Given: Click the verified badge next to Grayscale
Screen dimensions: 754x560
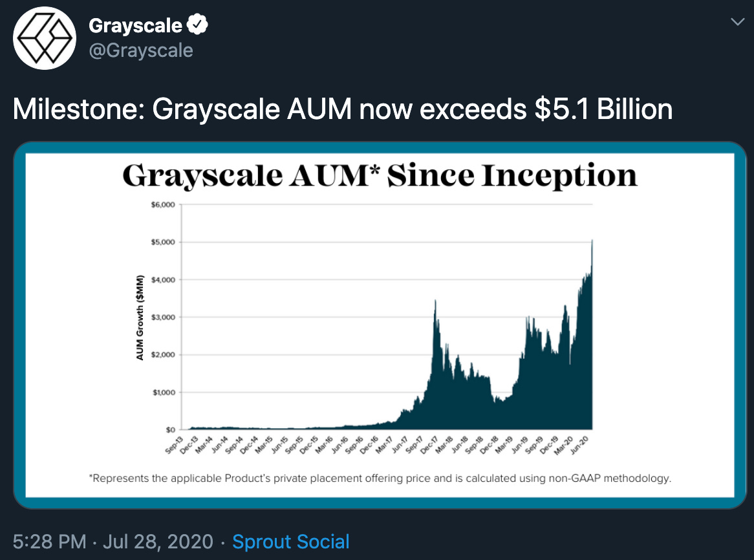Looking at the screenshot, I should tap(197, 25).
